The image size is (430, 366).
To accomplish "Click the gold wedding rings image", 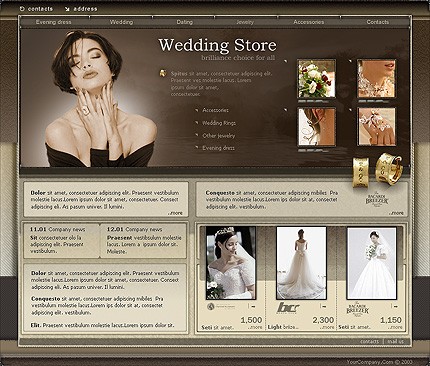I will (377, 170).
